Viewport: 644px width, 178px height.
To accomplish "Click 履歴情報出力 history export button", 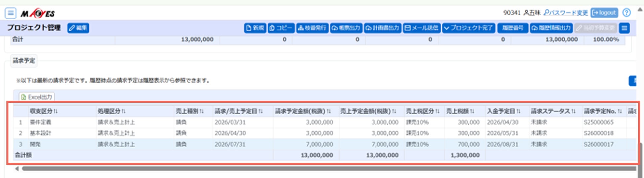I will tap(551, 28).
